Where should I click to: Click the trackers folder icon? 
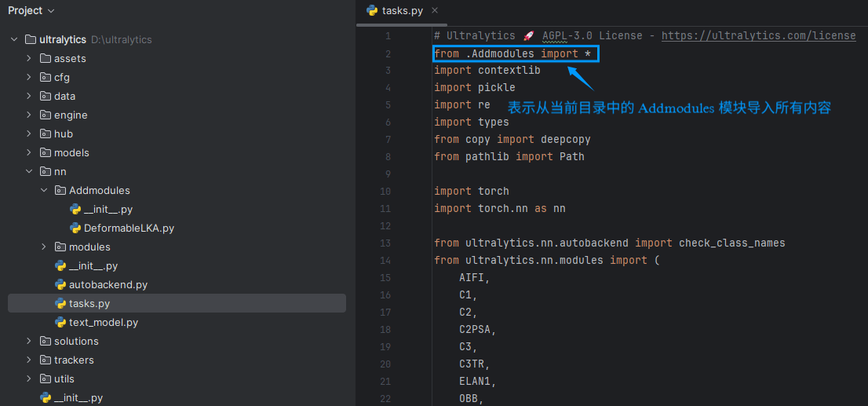point(46,360)
